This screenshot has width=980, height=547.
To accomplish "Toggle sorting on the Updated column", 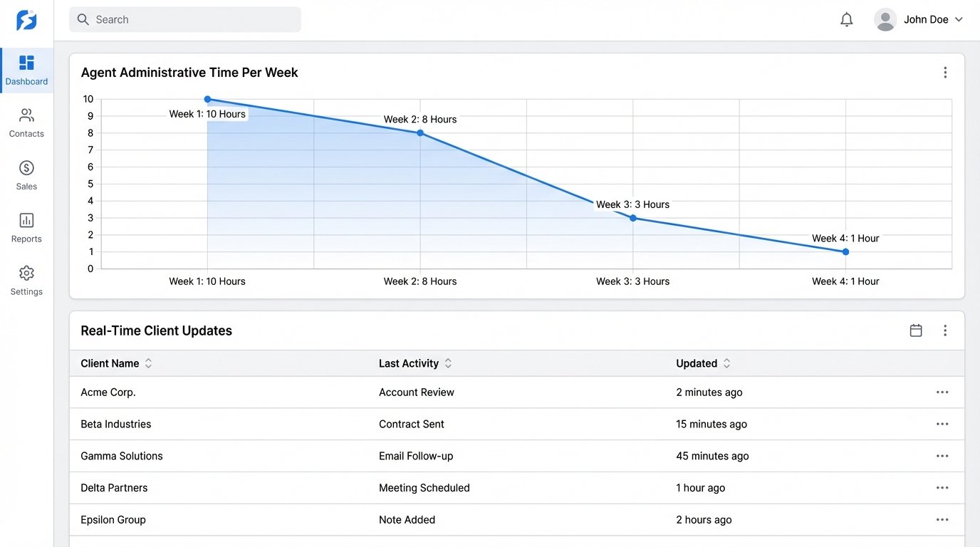I will coord(726,363).
